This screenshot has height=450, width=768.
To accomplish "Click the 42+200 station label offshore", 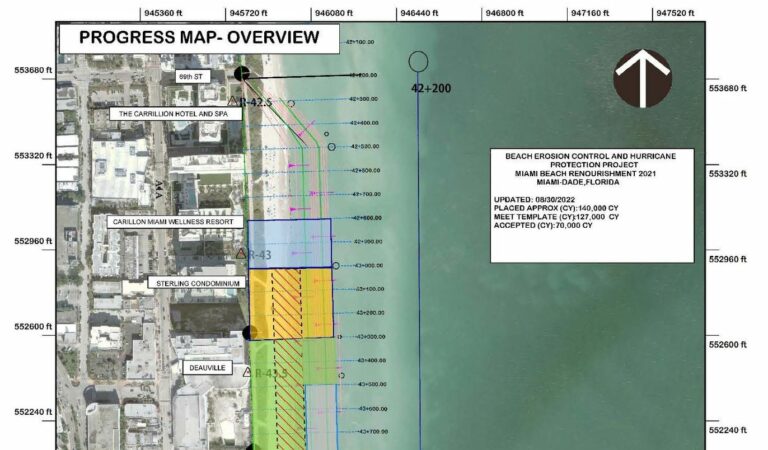I will click(x=431, y=89).
